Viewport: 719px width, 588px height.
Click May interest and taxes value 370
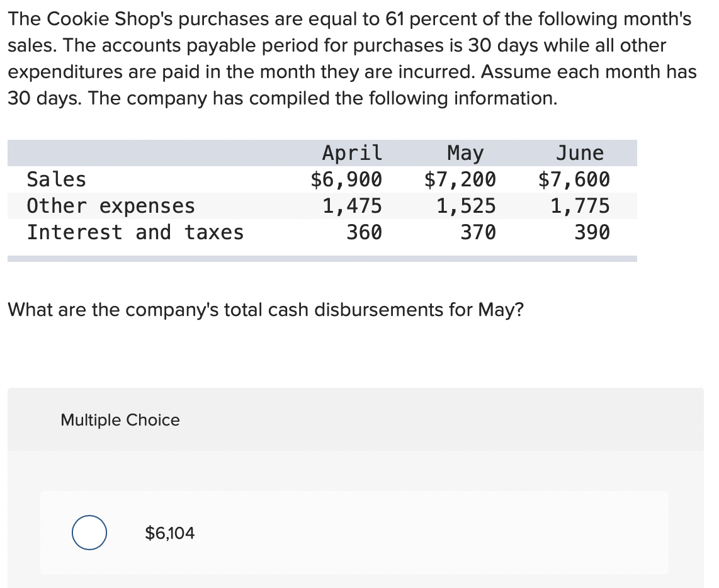click(x=478, y=232)
